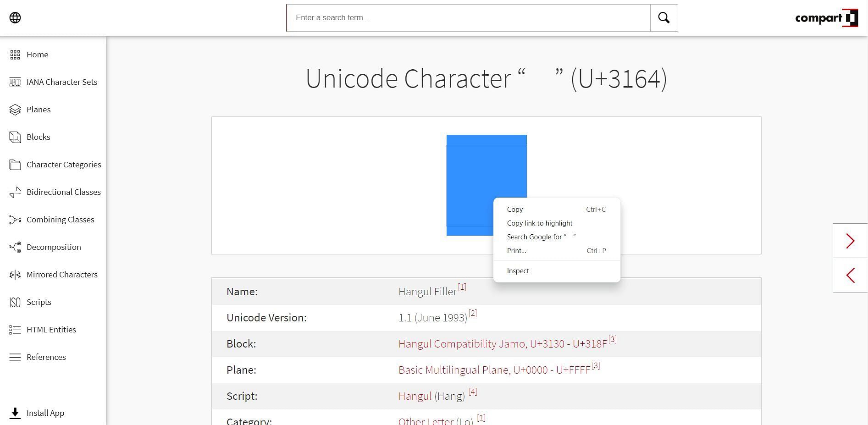Click the Decomposition icon in sidebar
This screenshot has height=425, width=868.
pyautogui.click(x=15, y=247)
